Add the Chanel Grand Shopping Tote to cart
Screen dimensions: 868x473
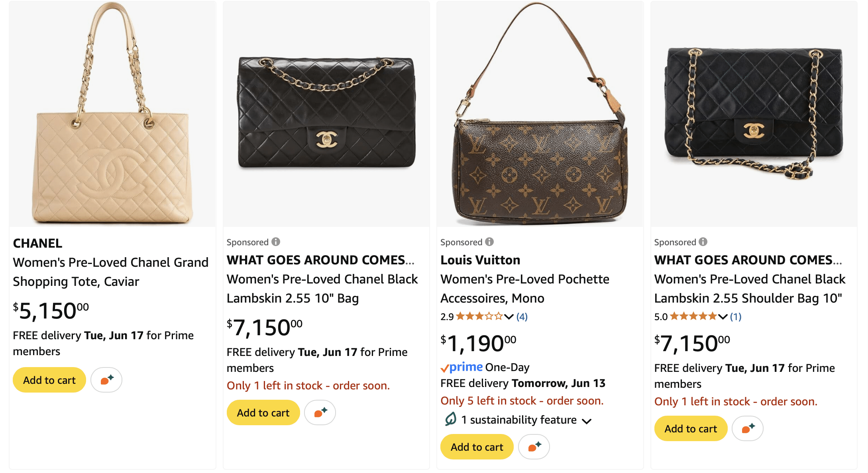pyautogui.click(x=49, y=380)
